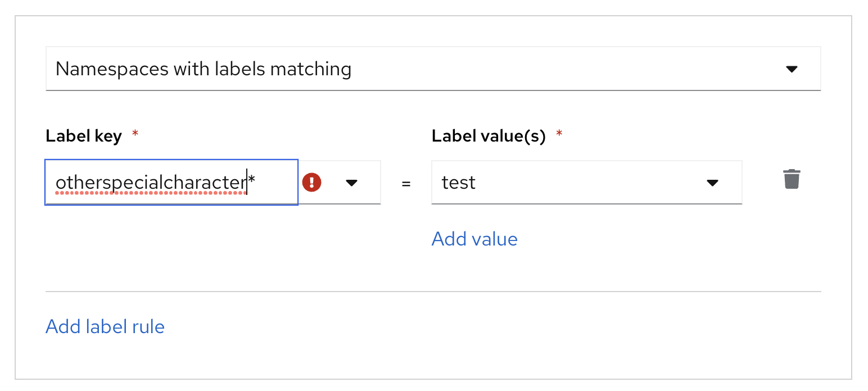The image size is (868, 391).
Task: Click the divider line above Add label rule
Action: coord(433,292)
